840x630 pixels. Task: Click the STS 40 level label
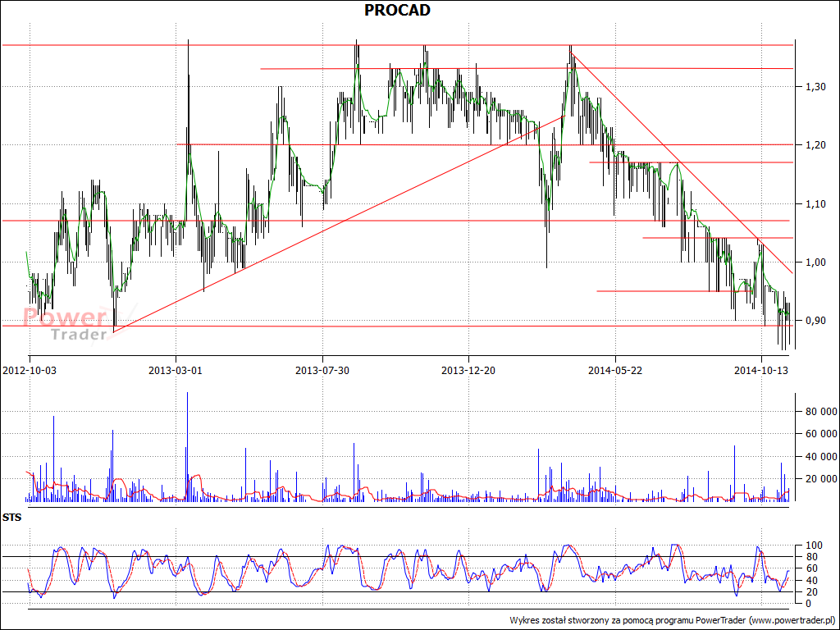click(x=811, y=580)
